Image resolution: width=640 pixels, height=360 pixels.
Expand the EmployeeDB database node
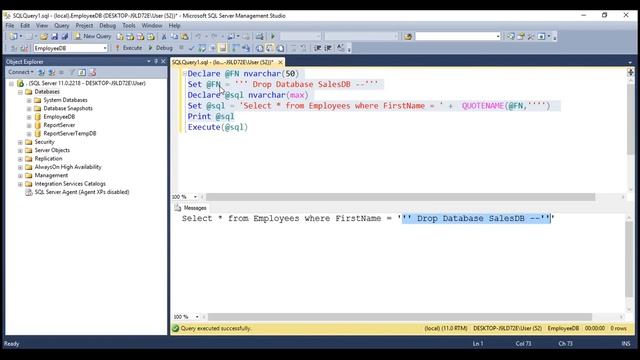(x=29, y=117)
